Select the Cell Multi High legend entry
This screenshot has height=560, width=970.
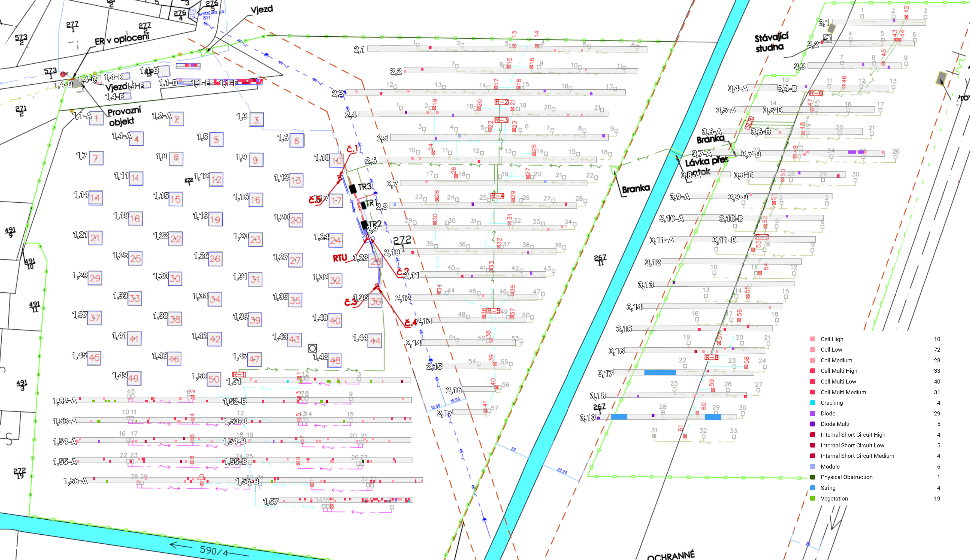click(x=839, y=371)
